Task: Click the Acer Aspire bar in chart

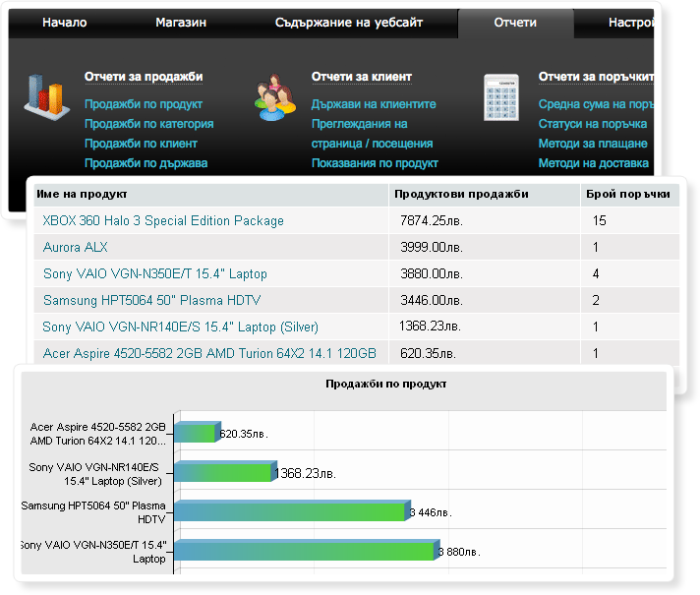Action: click(196, 433)
